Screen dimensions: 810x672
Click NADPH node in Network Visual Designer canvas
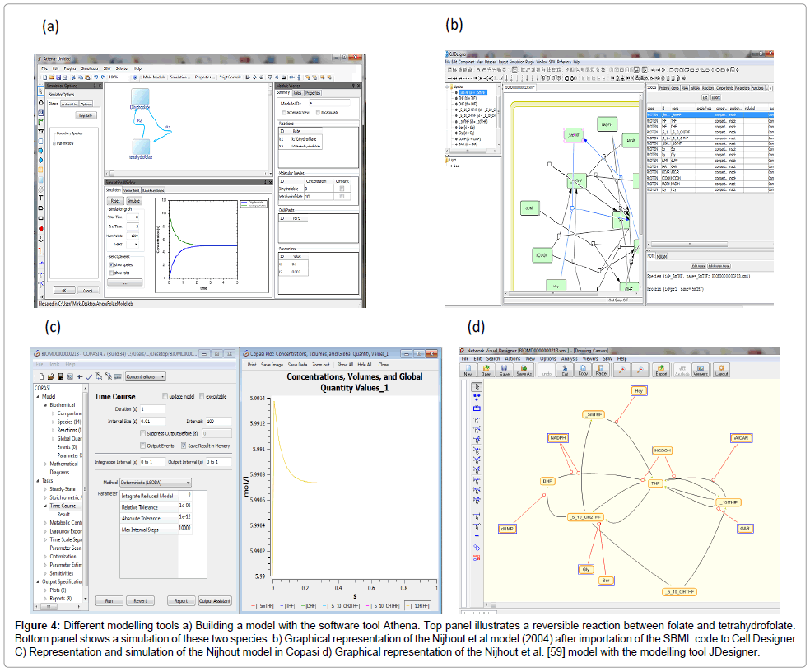[x=558, y=438]
